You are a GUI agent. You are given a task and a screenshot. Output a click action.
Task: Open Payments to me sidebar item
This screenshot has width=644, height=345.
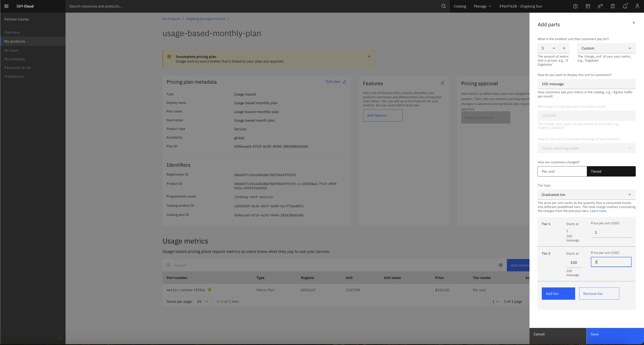pos(17,68)
